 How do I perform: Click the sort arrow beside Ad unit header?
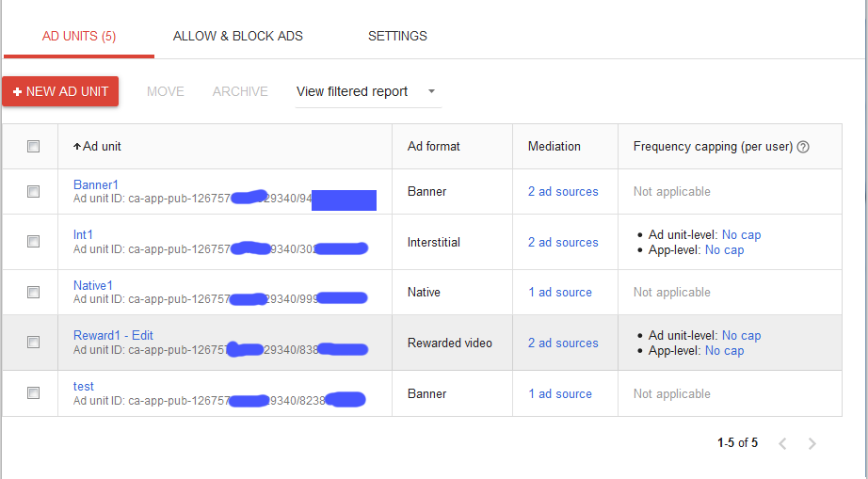tap(76, 147)
